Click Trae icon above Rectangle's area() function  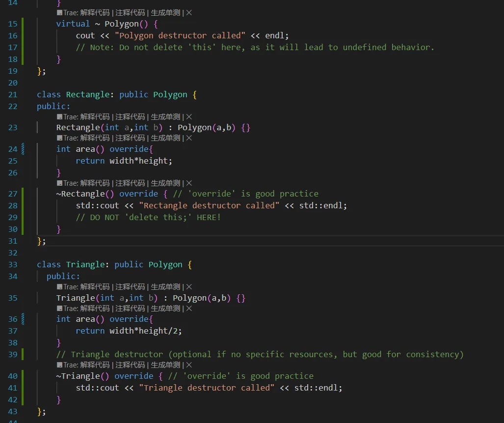point(59,139)
